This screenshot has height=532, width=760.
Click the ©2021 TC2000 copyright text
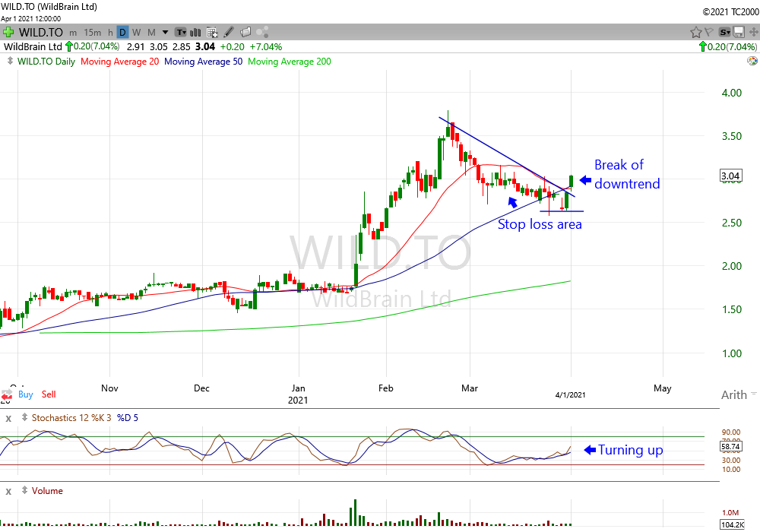[x=730, y=12]
